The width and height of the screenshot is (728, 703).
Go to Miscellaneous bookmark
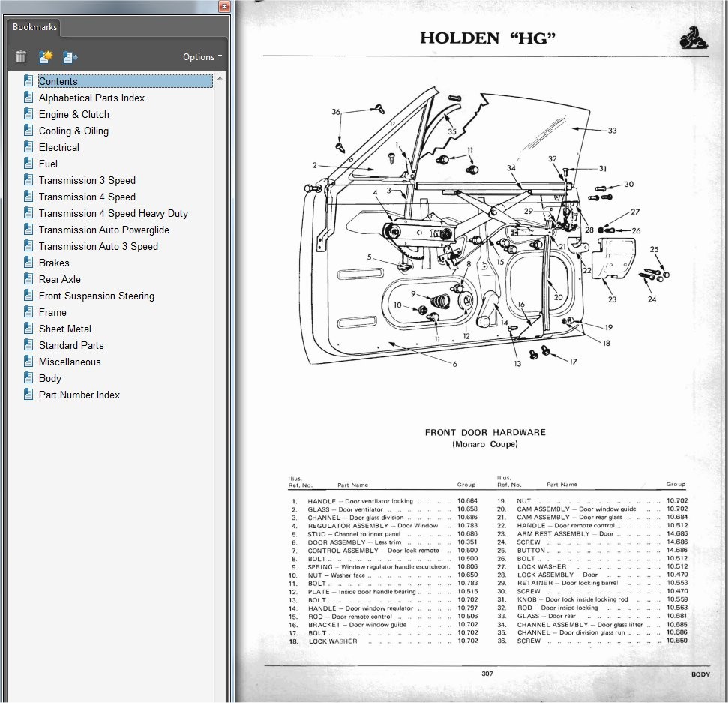click(x=70, y=362)
